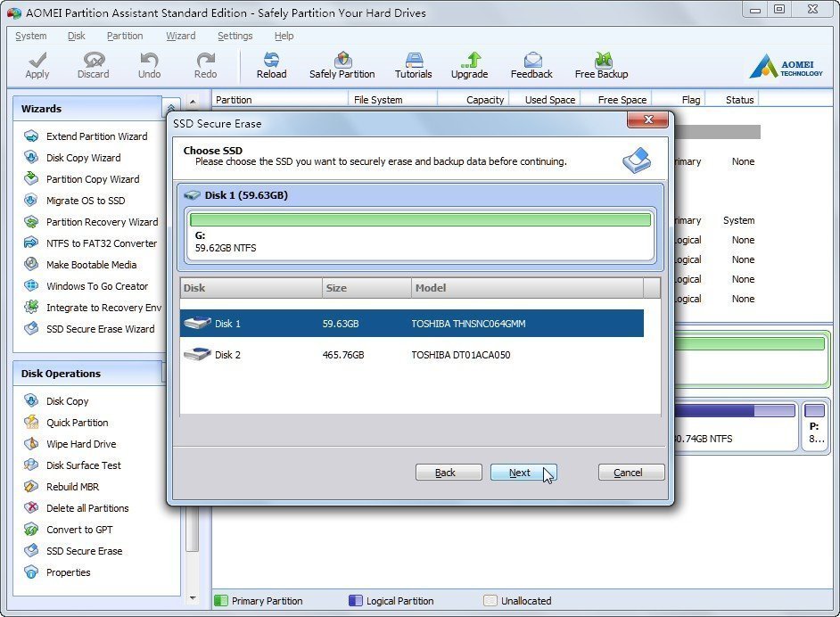Reload disks with the Reload icon
Image resolution: width=840 pixels, height=617 pixels.
(x=271, y=60)
